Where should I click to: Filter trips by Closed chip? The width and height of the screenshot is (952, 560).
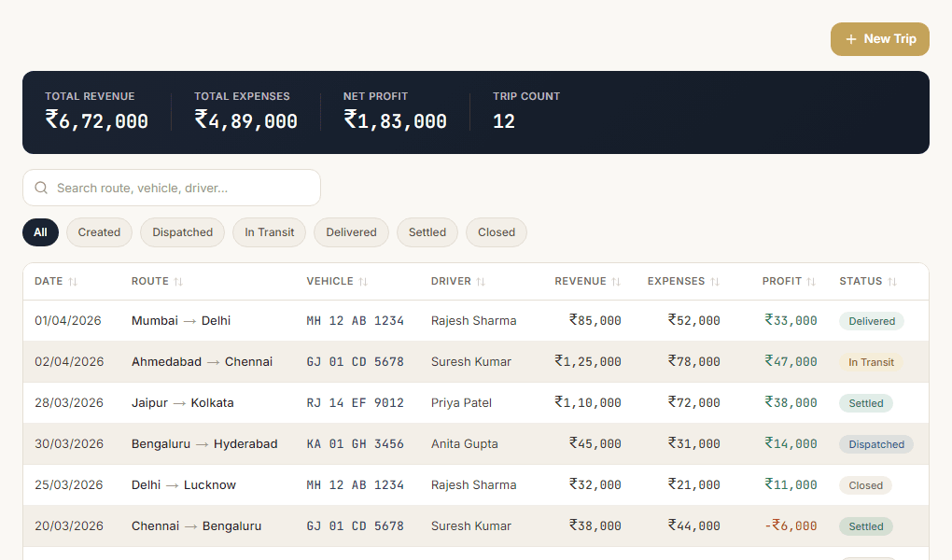coord(496,232)
